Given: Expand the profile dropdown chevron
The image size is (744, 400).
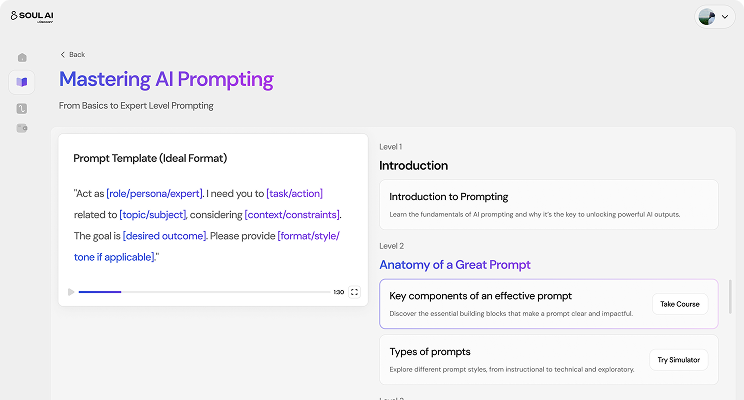Looking at the screenshot, I should coord(725,17).
